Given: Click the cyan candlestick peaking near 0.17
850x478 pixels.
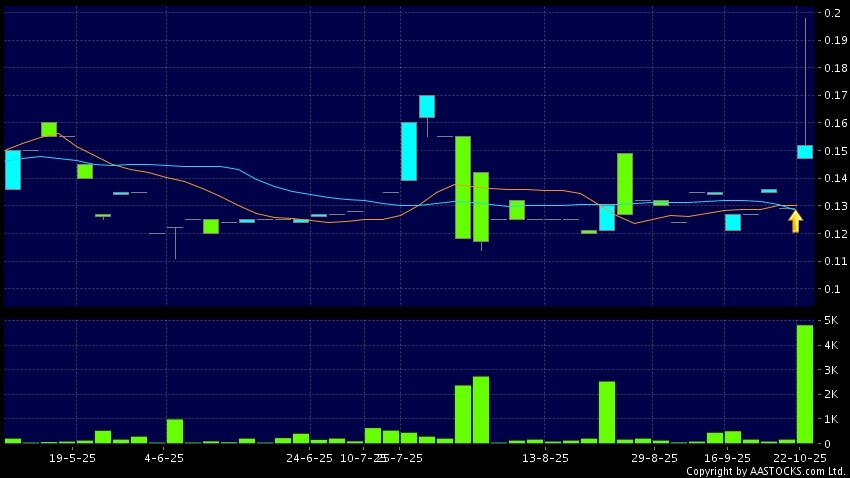Looking at the screenshot, I should pyautogui.click(x=427, y=107).
